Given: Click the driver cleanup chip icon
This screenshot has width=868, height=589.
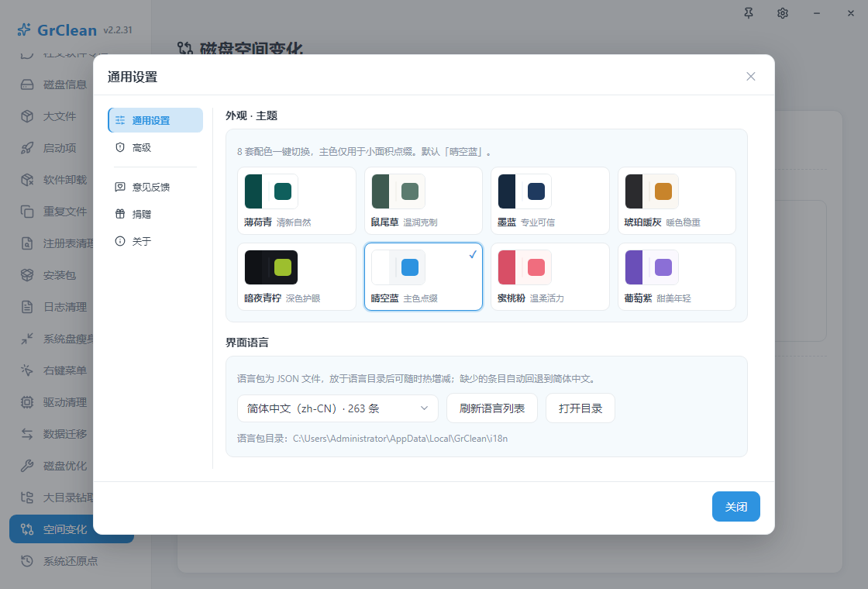Looking at the screenshot, I should pyautogui.click(x=27, y=402).
